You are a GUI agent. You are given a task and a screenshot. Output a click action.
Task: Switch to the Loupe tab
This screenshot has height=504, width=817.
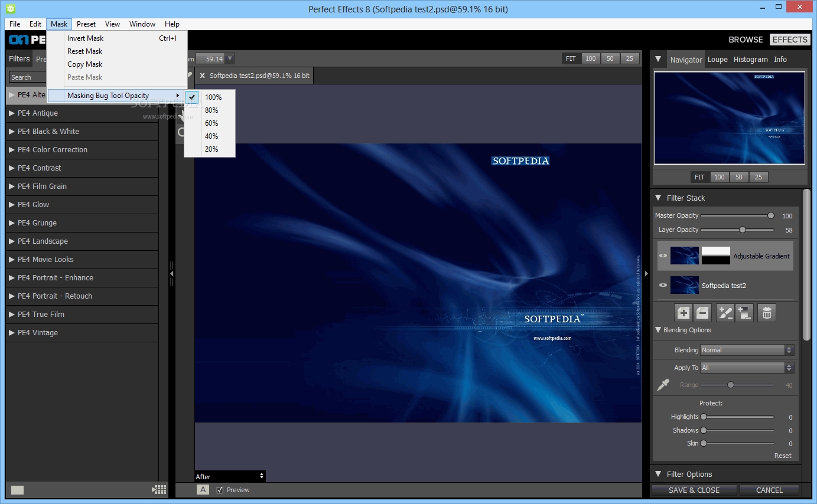pos(718,60)
